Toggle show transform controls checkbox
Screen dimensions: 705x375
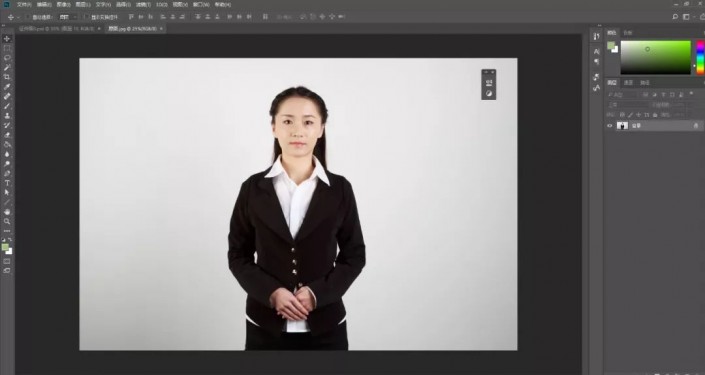(87, 17)
